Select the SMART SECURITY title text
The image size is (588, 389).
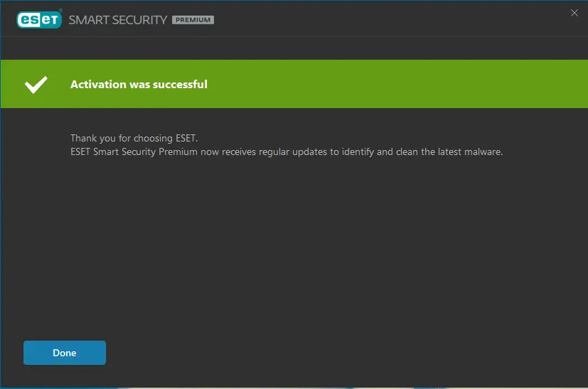pos(118,20)
